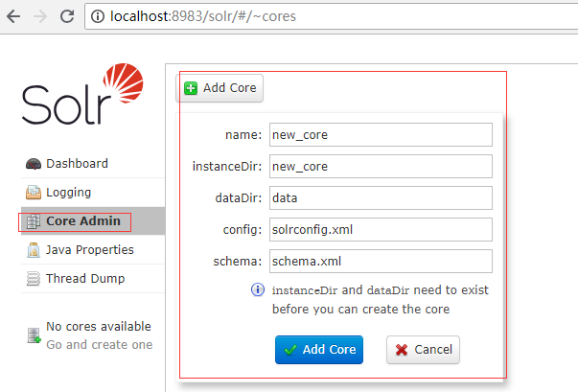The image size is (578, 392).
Task: Click the blue info icon near note
Action: (x=258, y=290)
